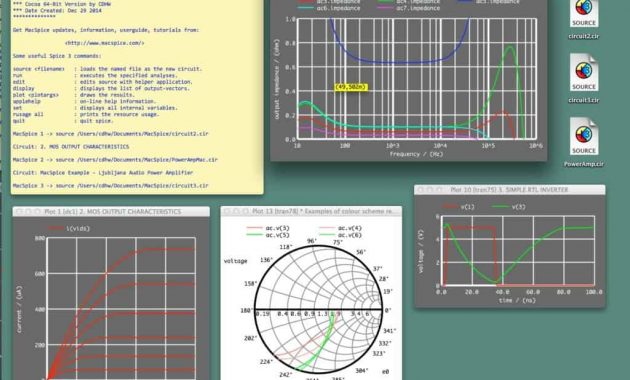The image size is (630, 380).
Task: Click the 341° label on Smith chart
Action: tap(389, 331)
